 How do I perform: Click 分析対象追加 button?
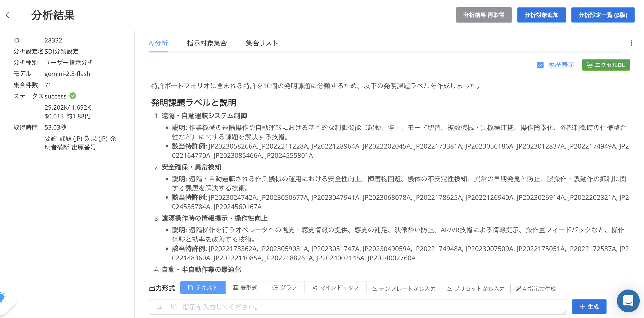[541, 15]
